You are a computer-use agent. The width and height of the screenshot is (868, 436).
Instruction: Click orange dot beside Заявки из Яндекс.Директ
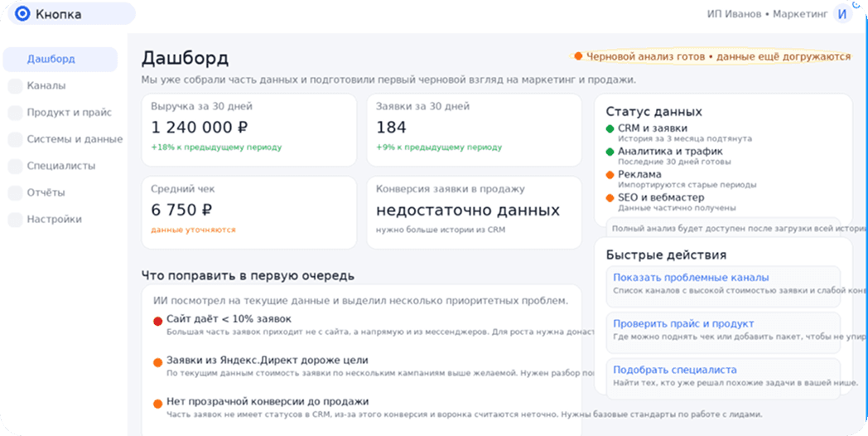[157, 362]
